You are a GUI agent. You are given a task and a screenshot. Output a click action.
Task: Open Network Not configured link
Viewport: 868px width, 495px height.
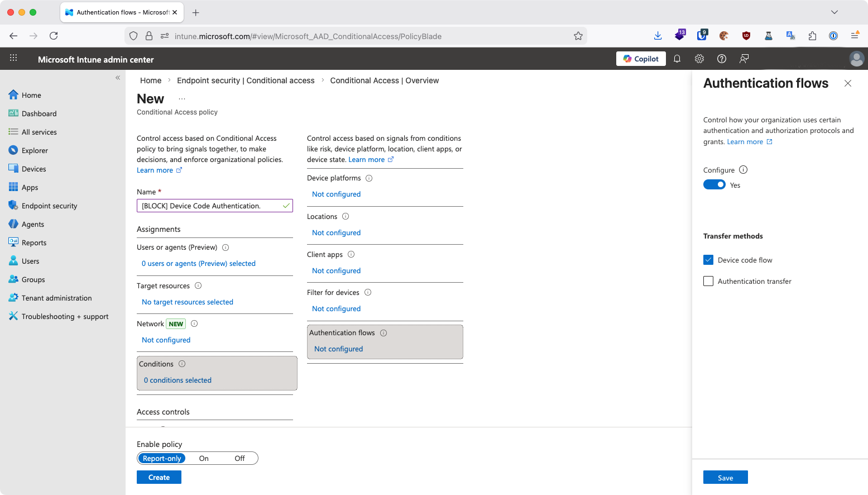tap(166, 340)
